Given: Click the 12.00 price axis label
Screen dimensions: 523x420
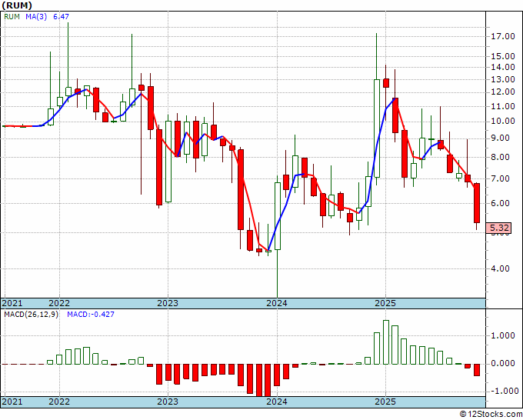Looking at the screenshot, I should tap(503, 92).
